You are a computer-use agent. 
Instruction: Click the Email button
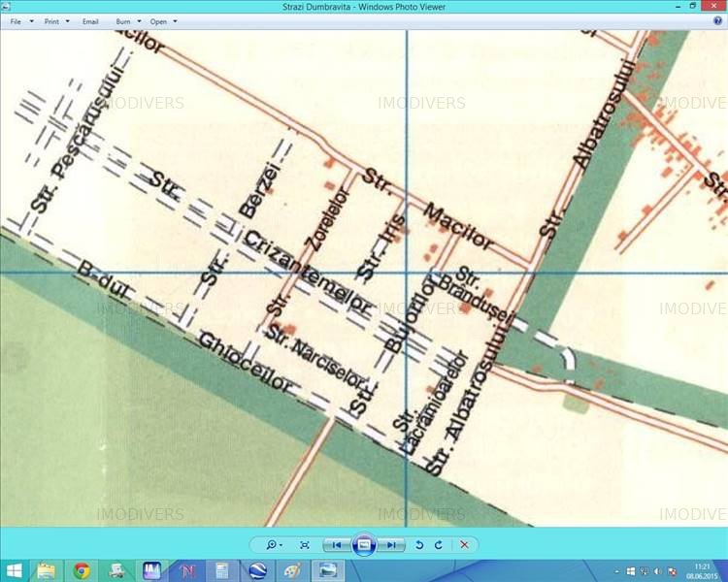coord(90,20)
